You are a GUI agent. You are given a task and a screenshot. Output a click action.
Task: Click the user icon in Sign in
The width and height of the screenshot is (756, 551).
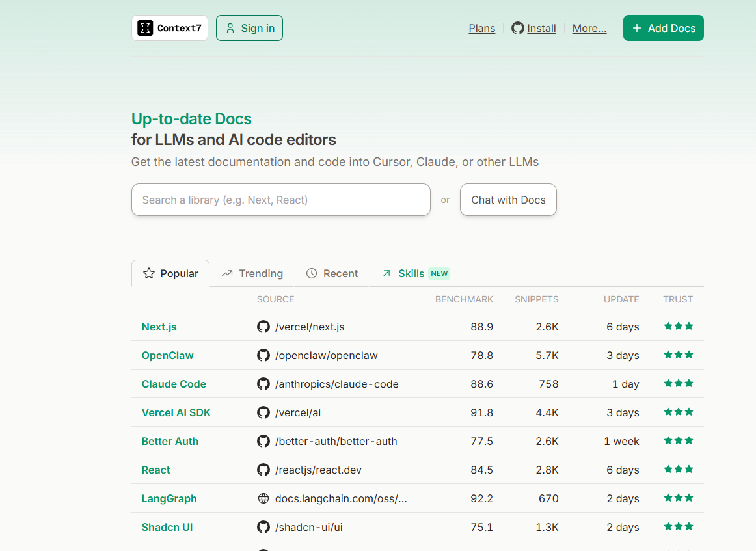230,28
